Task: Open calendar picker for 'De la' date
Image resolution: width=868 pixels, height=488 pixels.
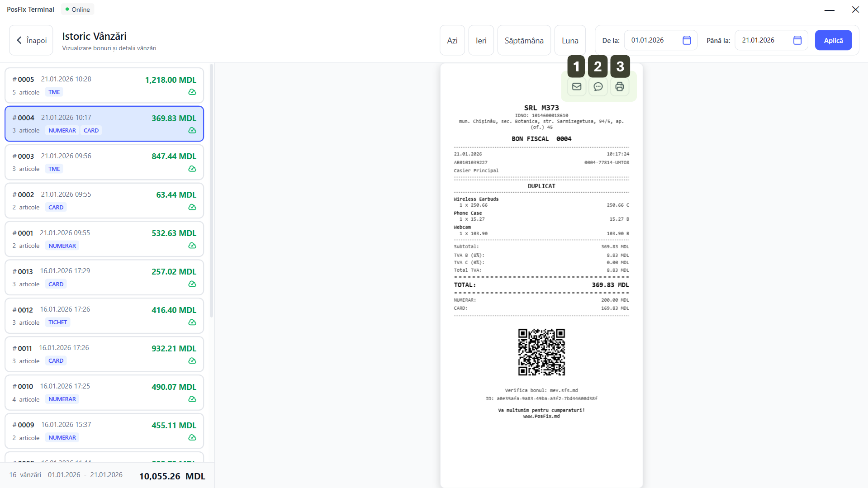Action: 686,40
